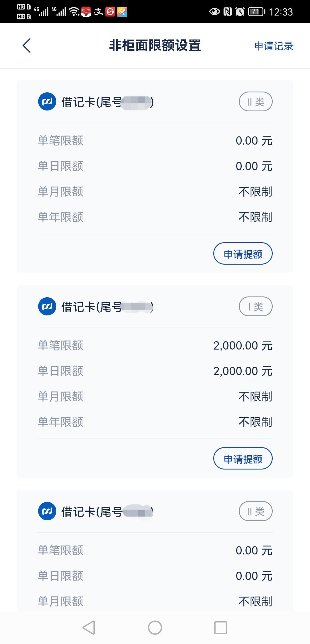Tap the back arrow in the header

pos(27,46)
